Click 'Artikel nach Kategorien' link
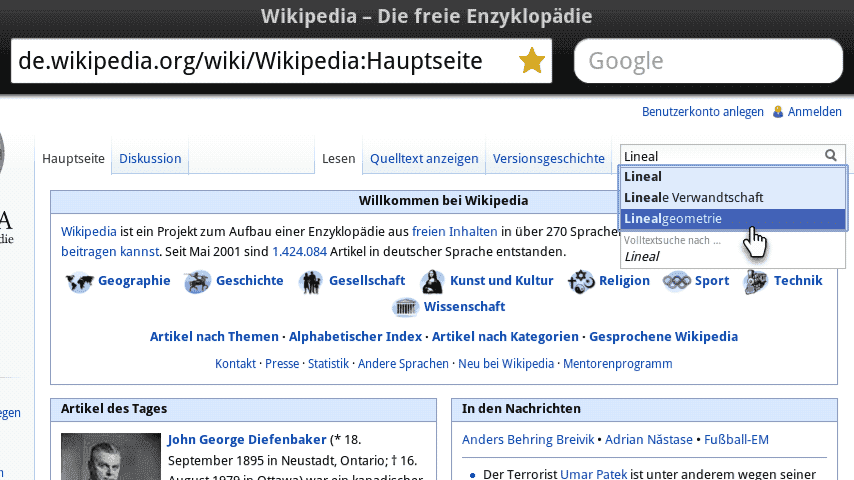The width and height of the screenshot is (854, 480). pos(505,337)
